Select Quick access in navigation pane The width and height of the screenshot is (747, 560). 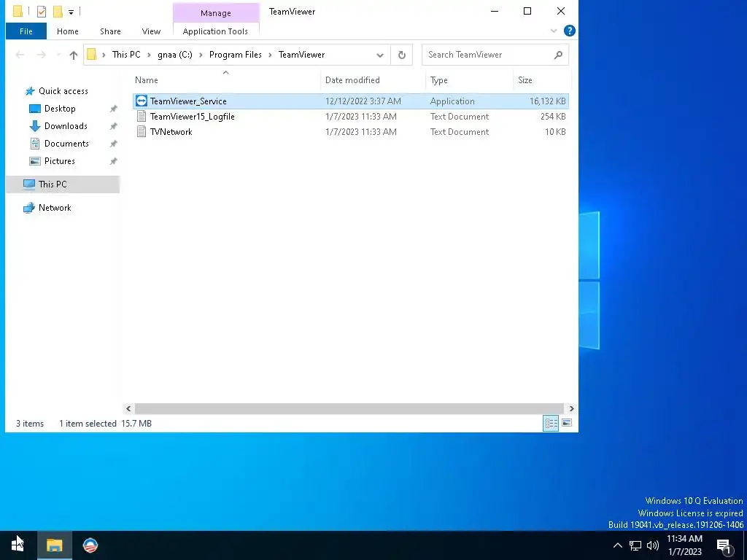click(63, 91)
